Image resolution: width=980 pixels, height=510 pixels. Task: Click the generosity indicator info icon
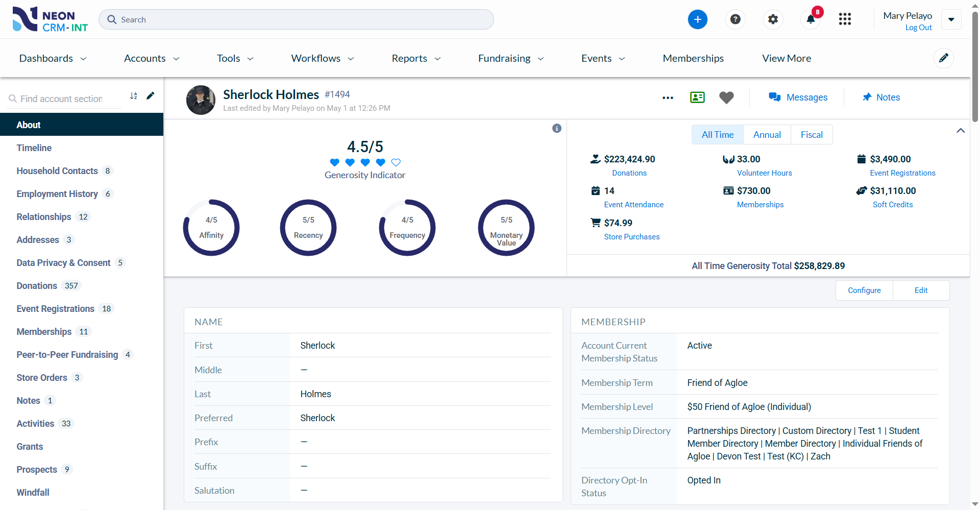(x=556, y=128)
